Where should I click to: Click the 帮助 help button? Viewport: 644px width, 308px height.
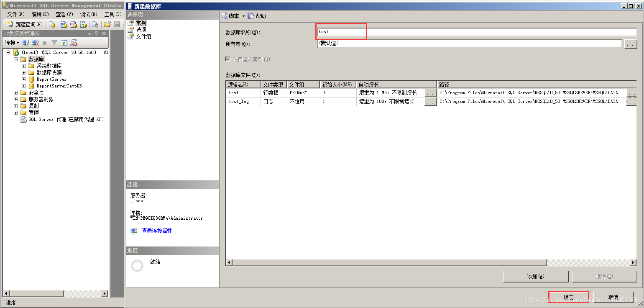pos(257,16)
